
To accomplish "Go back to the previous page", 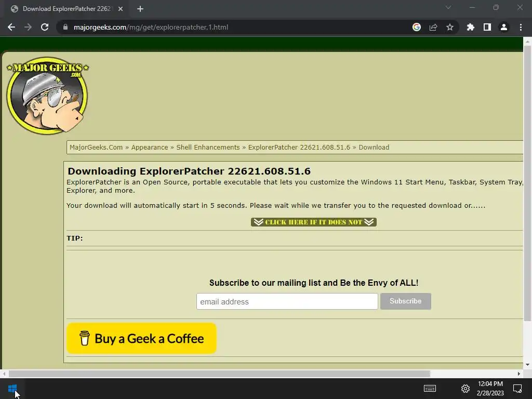I will (11, 27).
